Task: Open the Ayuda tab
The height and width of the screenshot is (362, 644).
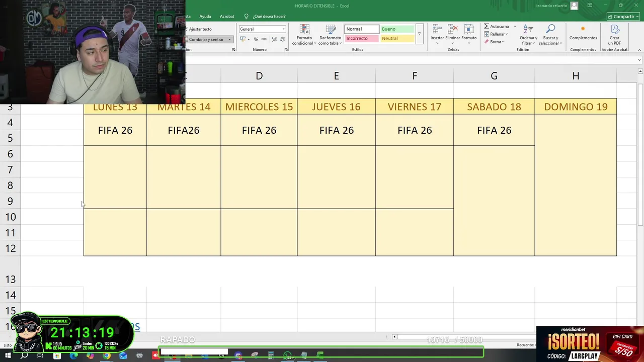Action: [x=205, y=16]
